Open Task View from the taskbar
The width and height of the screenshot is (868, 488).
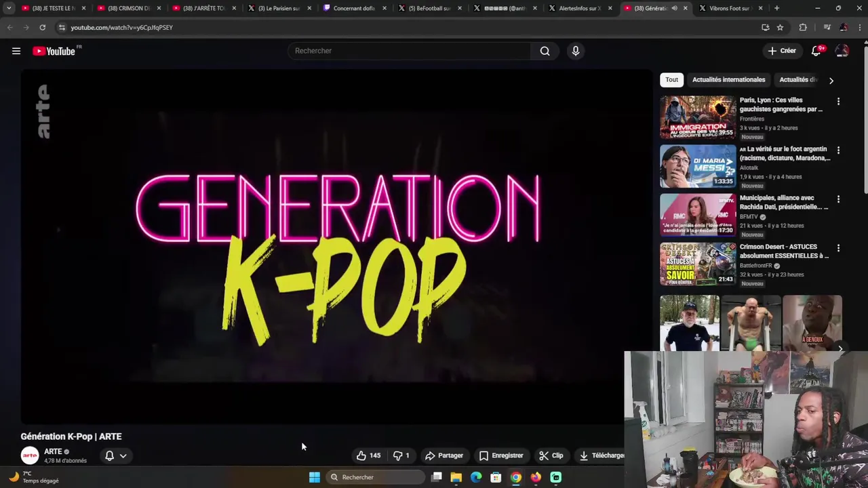click(437, 477)
